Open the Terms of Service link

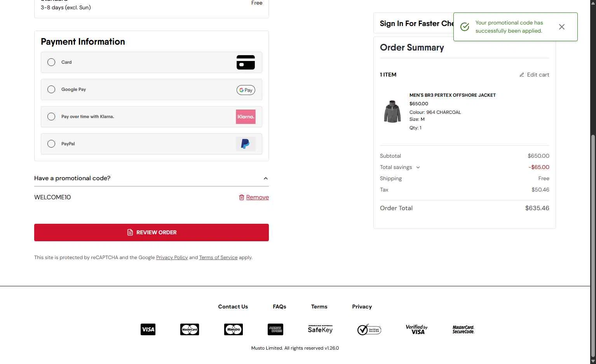[218, 258]
